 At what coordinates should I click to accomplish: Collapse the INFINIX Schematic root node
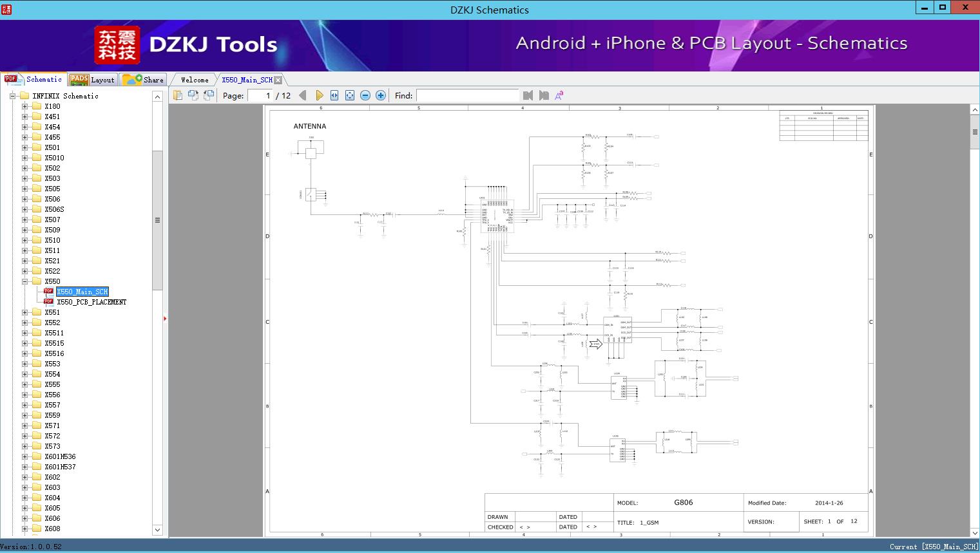pos(12,96)
